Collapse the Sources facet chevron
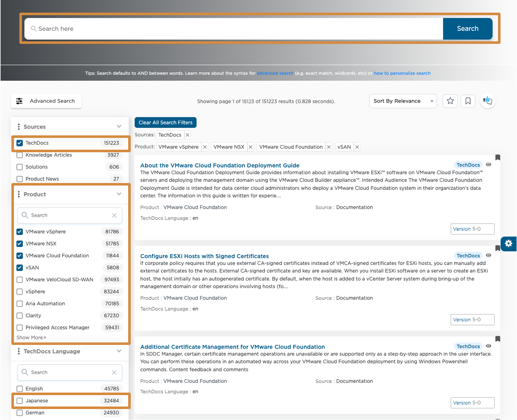517x420 pixels. (x=119, y=127)
